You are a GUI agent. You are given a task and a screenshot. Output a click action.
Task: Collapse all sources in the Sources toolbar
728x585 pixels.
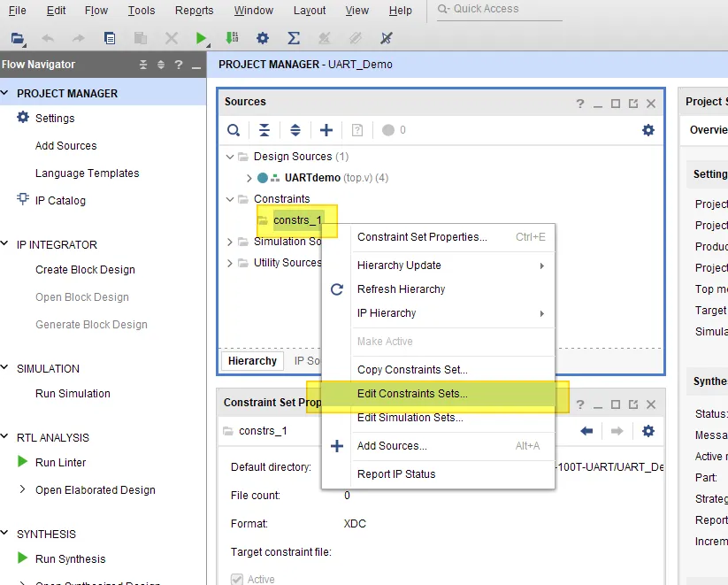pos(264,130)
